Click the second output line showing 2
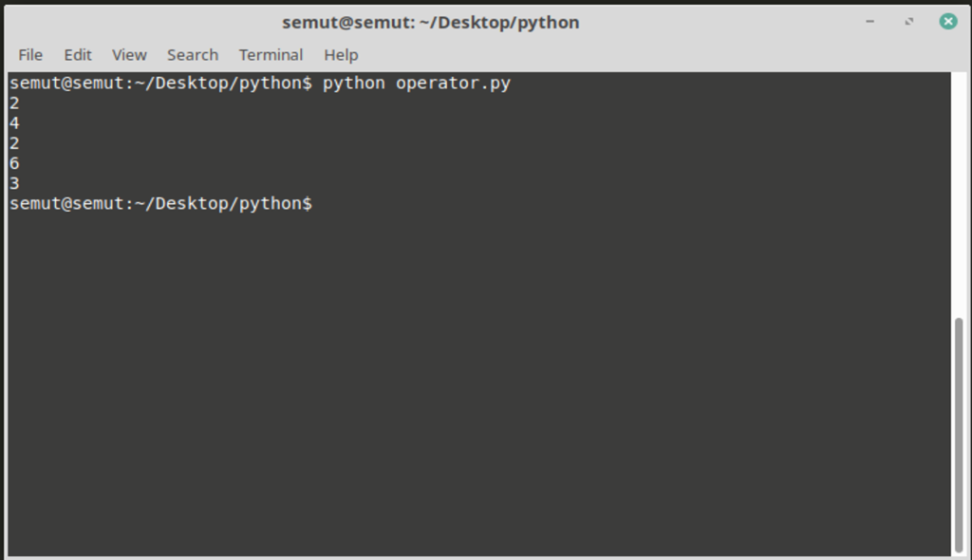The image size is (972, 560). (x=12, y=142)
